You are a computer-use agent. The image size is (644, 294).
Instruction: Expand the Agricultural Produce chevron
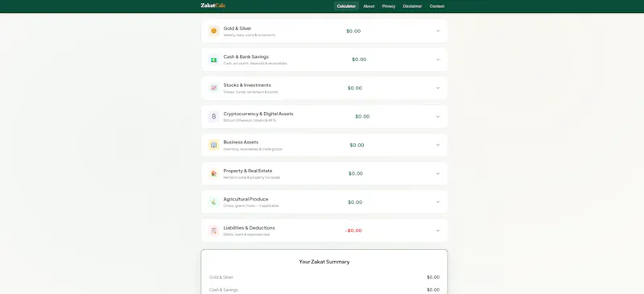(x=438, y=202)
